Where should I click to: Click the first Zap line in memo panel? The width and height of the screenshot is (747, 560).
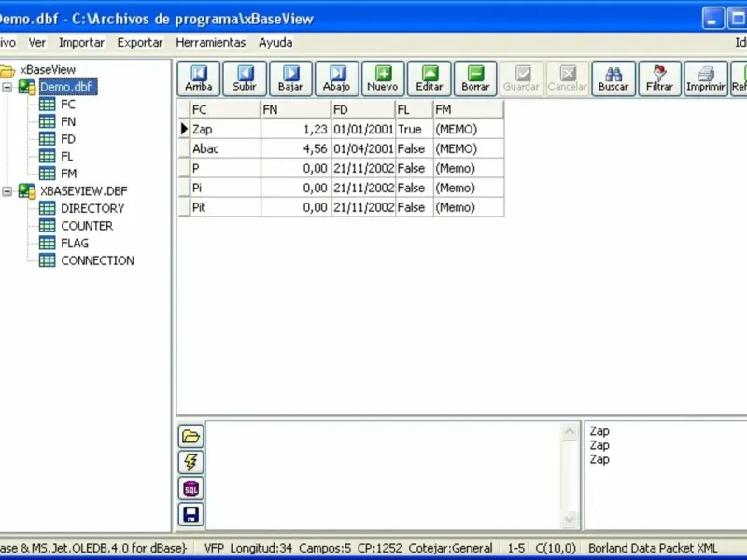coord(599,431)
